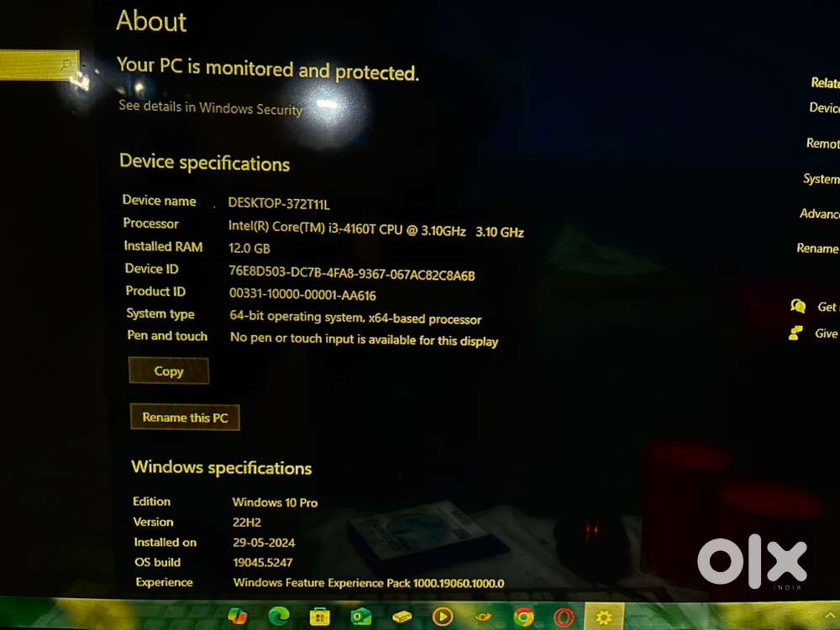This screenshot has height=630, width=840.
Task: Click the Get help text link
Action: click(x=828, y=307)
